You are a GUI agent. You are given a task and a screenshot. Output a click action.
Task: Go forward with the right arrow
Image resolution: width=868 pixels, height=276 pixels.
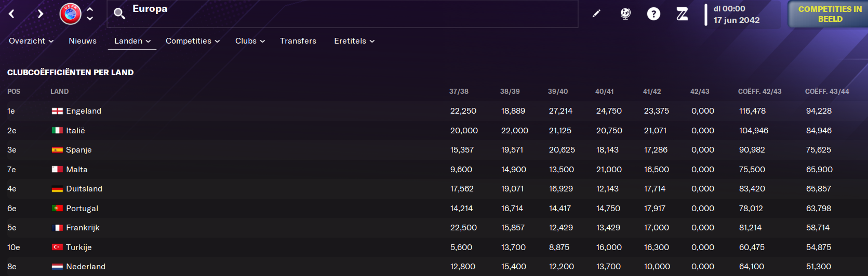(x=41, y=14)
